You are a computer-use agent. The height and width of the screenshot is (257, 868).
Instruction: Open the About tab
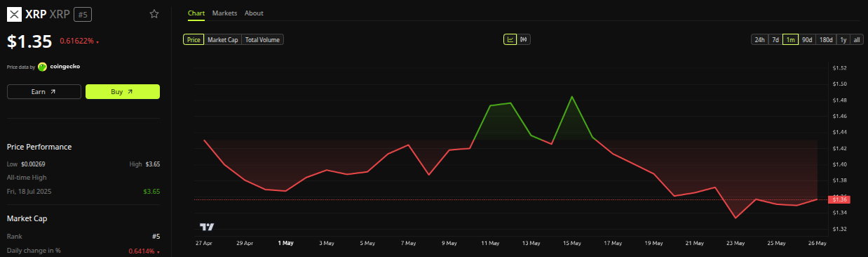coord(254,13)
